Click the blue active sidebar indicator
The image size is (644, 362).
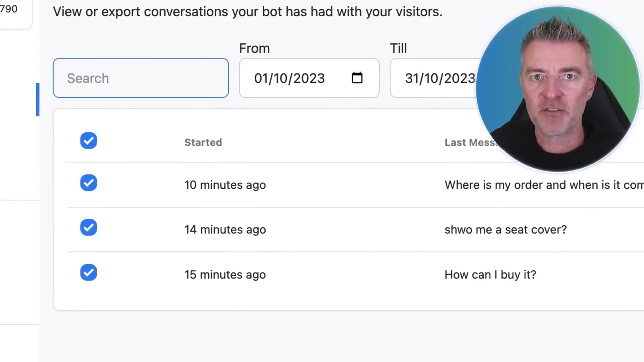[x=38, y=100]
